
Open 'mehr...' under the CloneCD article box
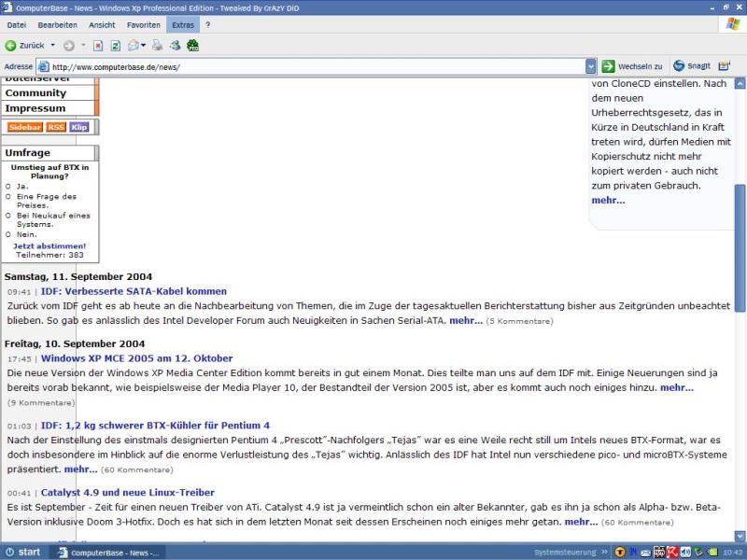click(608, 200)
